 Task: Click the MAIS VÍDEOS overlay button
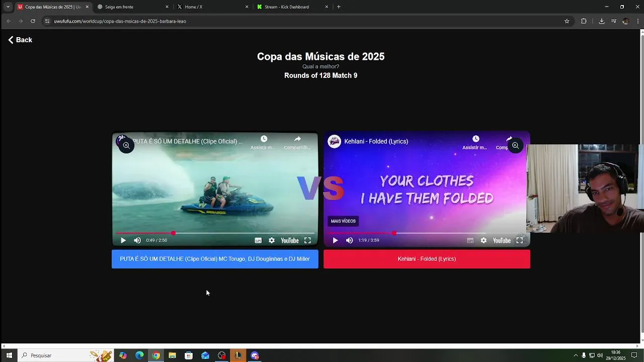(343, 221)
